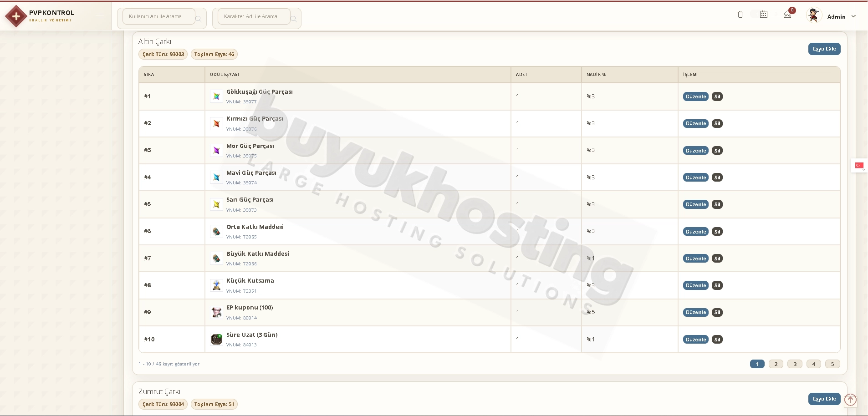Click Düzenle for Kırmızı Güç Parçası
The image size is (868, 416).
(696, 123)
